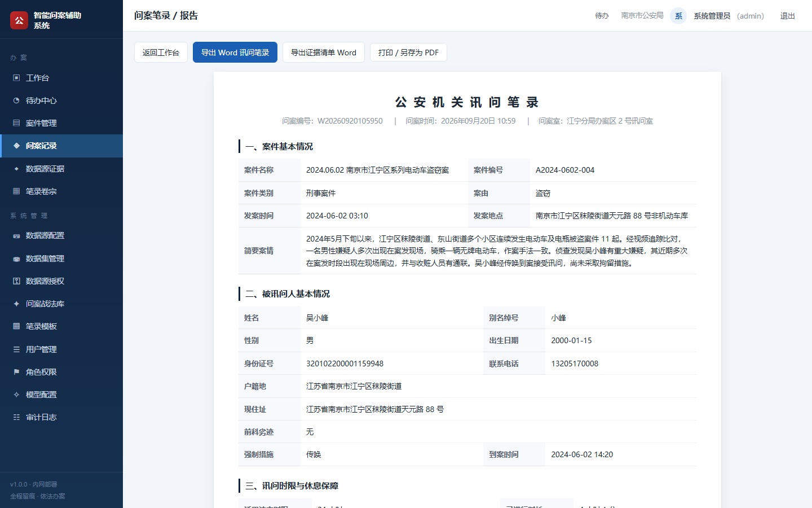Image resolution: width=812 pixels, height=508 pixels.
Task: Click the 模型配置 sparkle icon
Action: tap(16, 395)
